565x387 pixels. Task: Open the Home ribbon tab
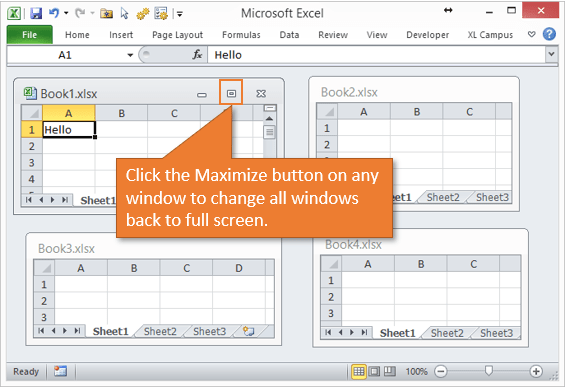click(x=77, y=35)
